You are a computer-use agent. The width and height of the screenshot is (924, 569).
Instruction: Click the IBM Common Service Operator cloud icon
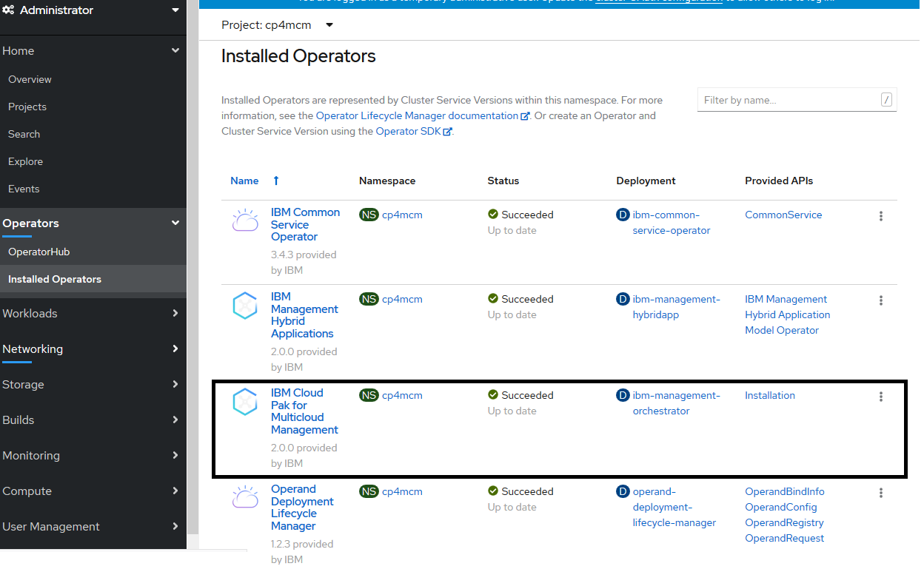click(x=245, y=219)
